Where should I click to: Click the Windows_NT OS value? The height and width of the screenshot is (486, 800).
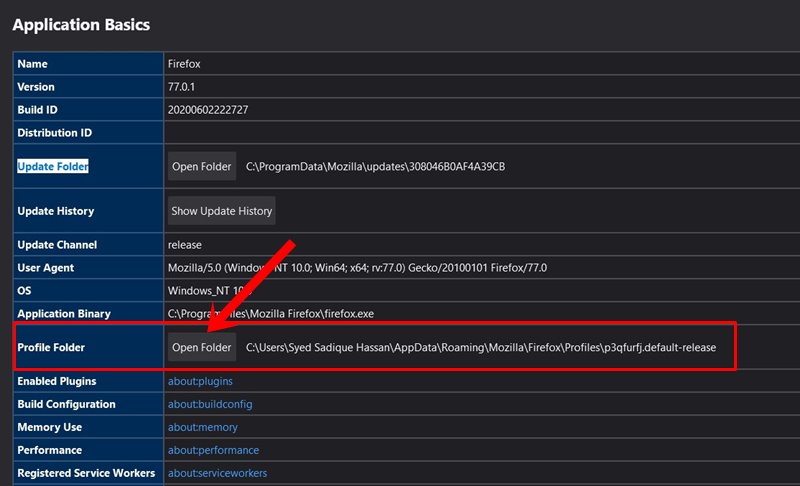pos(210,291)
